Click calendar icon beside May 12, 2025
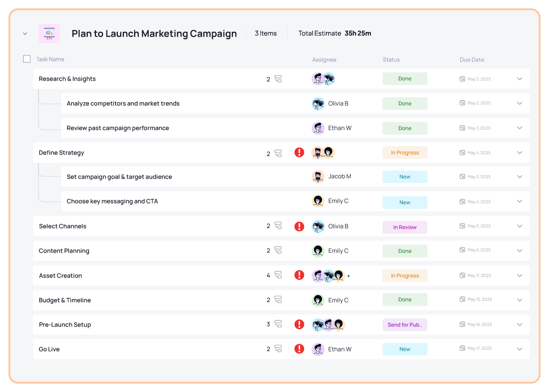This screenshot has height=392, width=549. [x=463, y=299]
